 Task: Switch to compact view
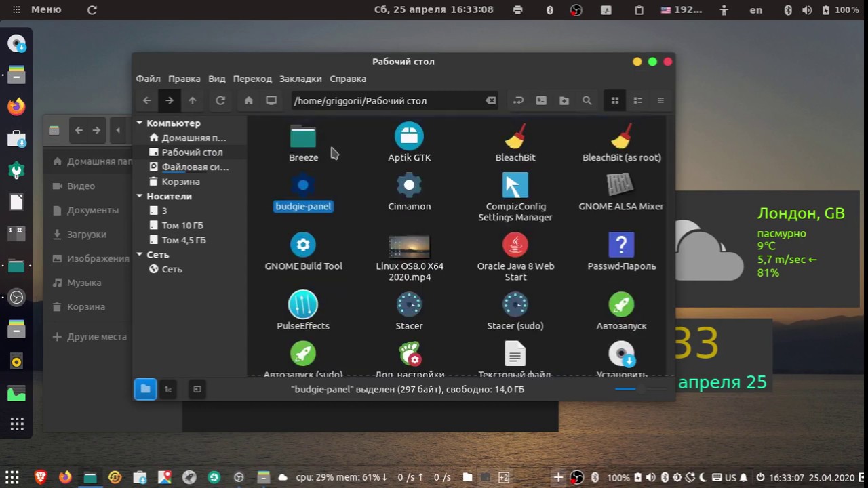(660, 100)
